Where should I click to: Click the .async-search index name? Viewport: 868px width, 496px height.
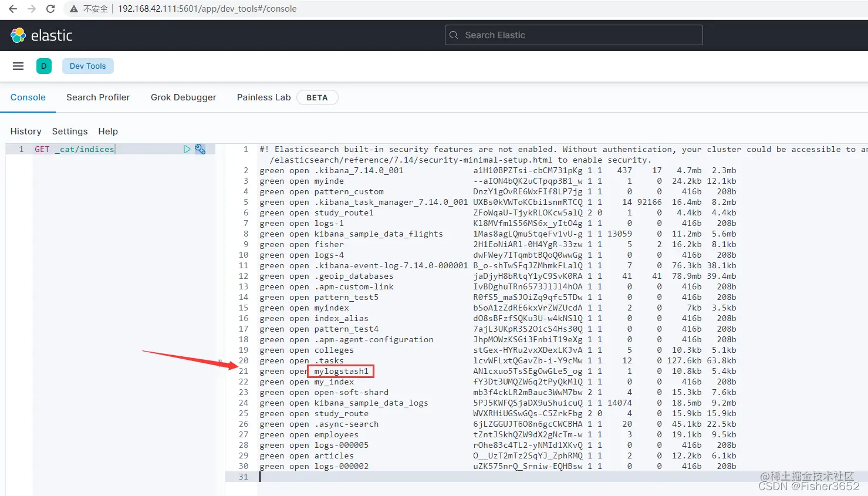point(346,424)
